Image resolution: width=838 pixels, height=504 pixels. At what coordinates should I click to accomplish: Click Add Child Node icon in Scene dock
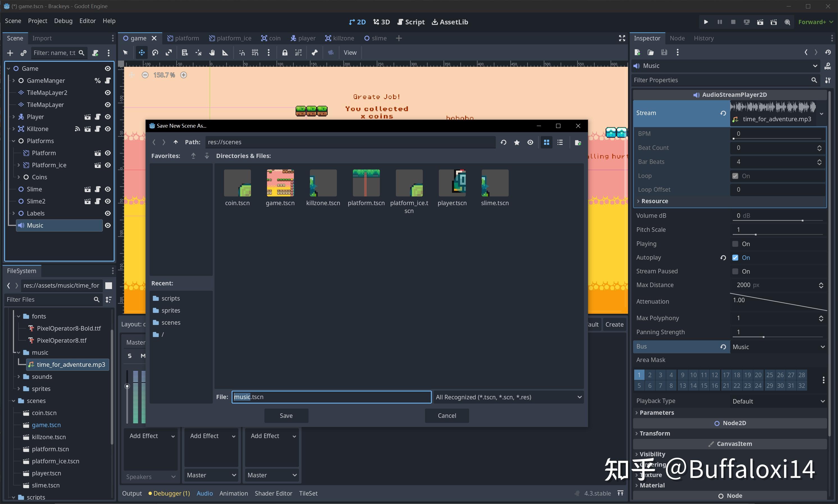point(10,53)
